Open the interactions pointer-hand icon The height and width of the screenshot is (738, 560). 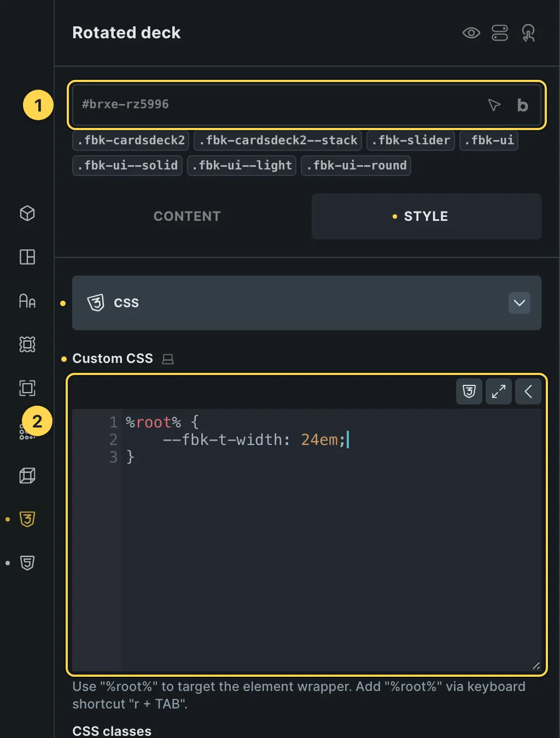coord(528,33)
